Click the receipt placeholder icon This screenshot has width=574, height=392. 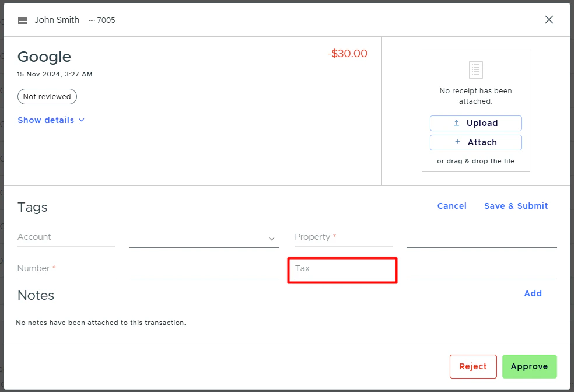(x=475, y=69)
